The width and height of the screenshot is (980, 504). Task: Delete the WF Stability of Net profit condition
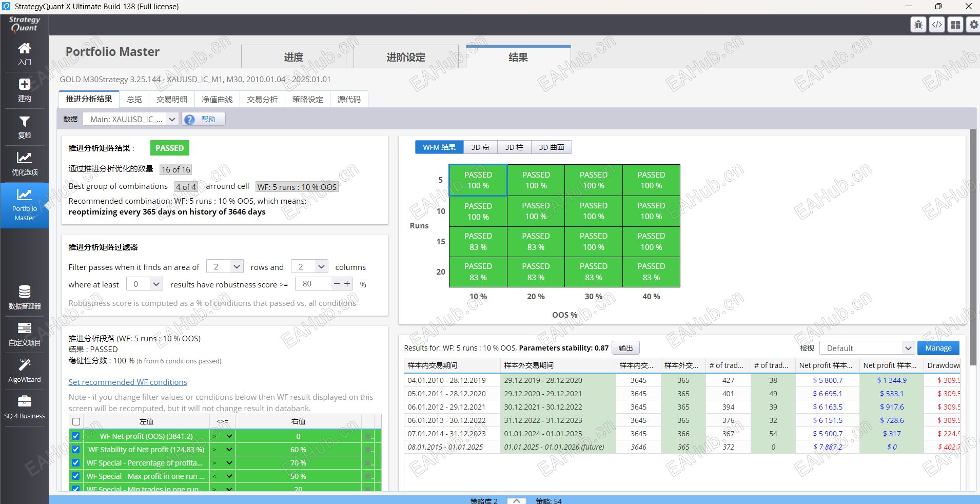[368, 450]
